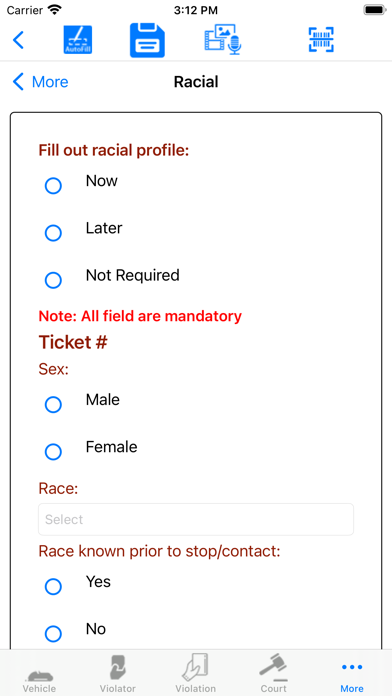Choose Later for racial profile

click(53, 233)
